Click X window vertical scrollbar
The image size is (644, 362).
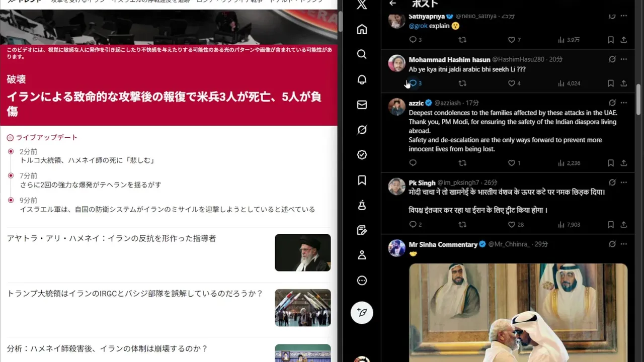pyautogui.click(x=638, y=100)
